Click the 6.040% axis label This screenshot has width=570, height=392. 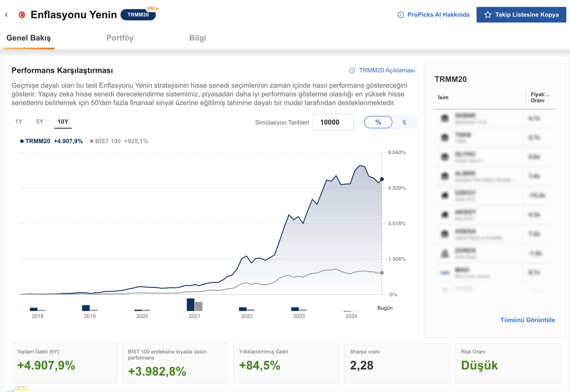pos(397,152)
